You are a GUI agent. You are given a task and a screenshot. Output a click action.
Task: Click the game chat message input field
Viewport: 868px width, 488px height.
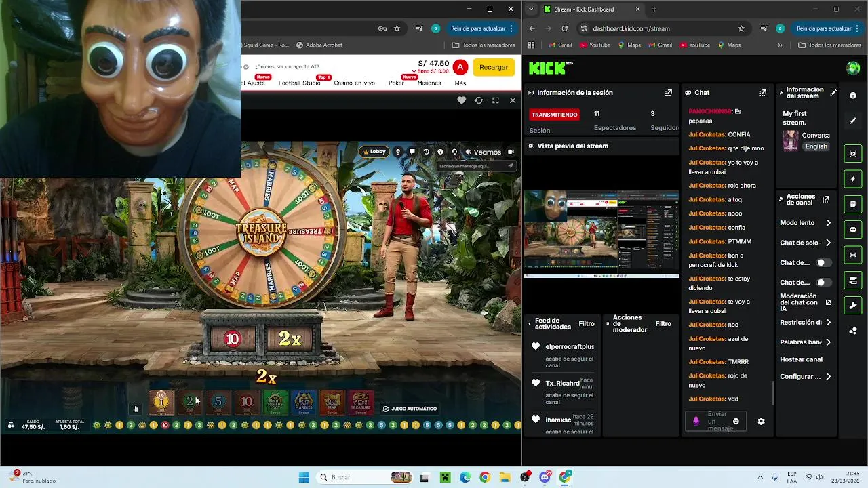(477, 166)
